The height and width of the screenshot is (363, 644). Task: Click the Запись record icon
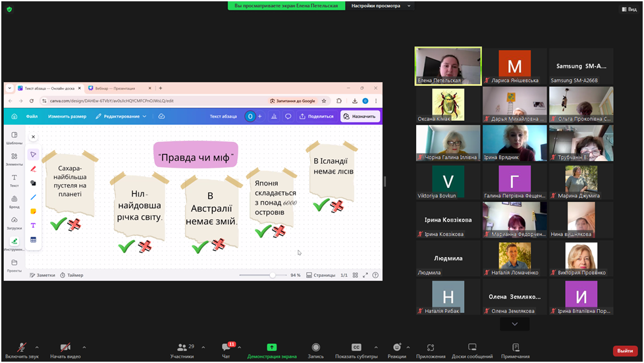(x=315, y=347)
